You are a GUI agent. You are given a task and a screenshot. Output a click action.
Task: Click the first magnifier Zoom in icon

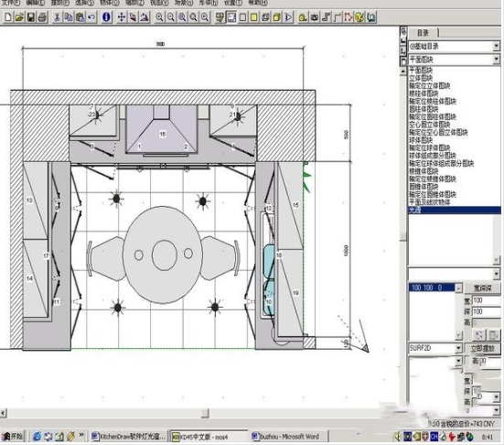coord(159,17)
